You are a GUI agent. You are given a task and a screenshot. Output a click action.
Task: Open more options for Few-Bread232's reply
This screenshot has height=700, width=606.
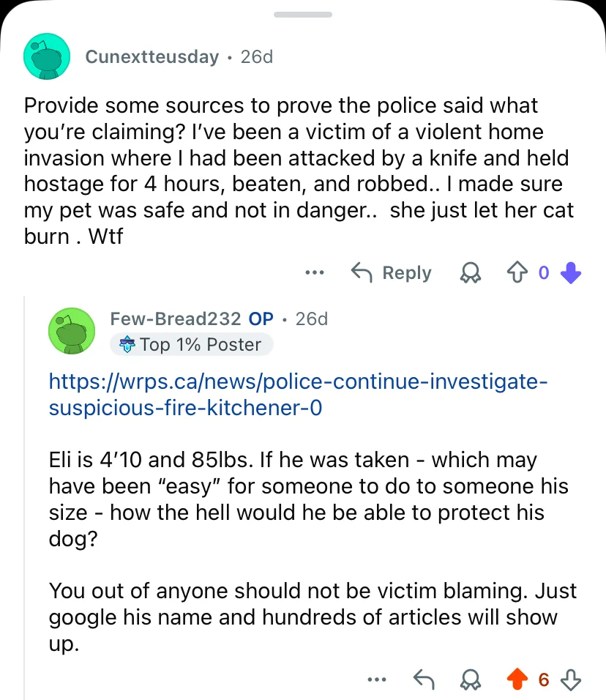pyautogui.click(x=377, y=680)
